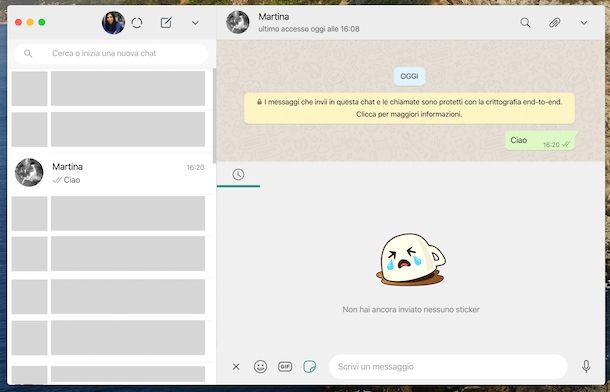Open the sidebar menu chevron
The image size is (610, 392).
(195, 23)
